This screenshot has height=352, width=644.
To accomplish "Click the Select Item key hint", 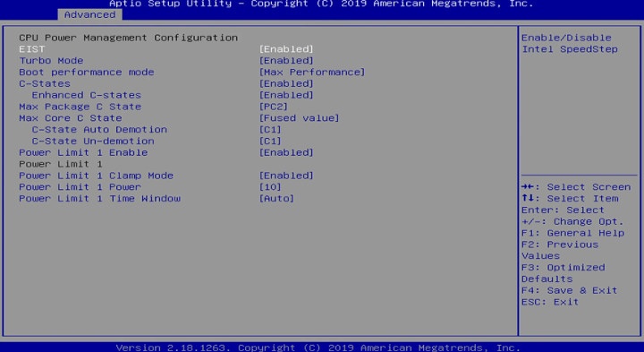I will point(570,199).
